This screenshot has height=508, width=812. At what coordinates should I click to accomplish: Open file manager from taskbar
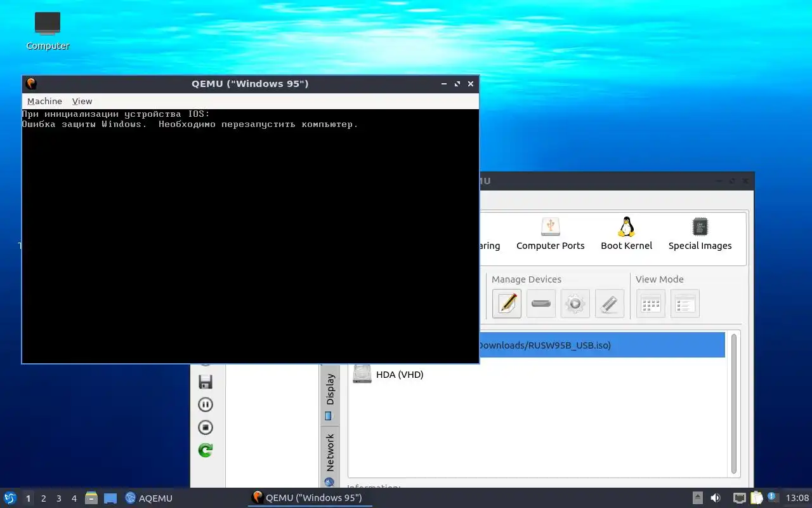click(x=91, y=498)
